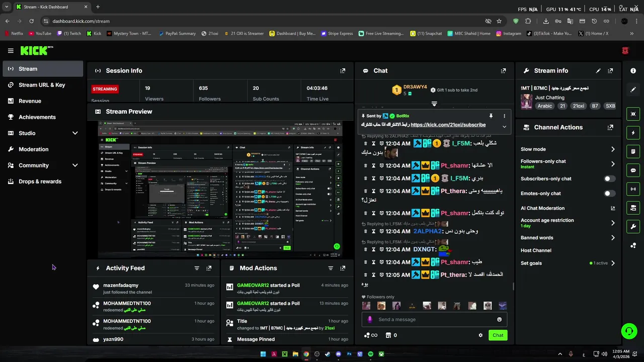
Task: Open Account age restriction options
Action: (x=568, y=223)
